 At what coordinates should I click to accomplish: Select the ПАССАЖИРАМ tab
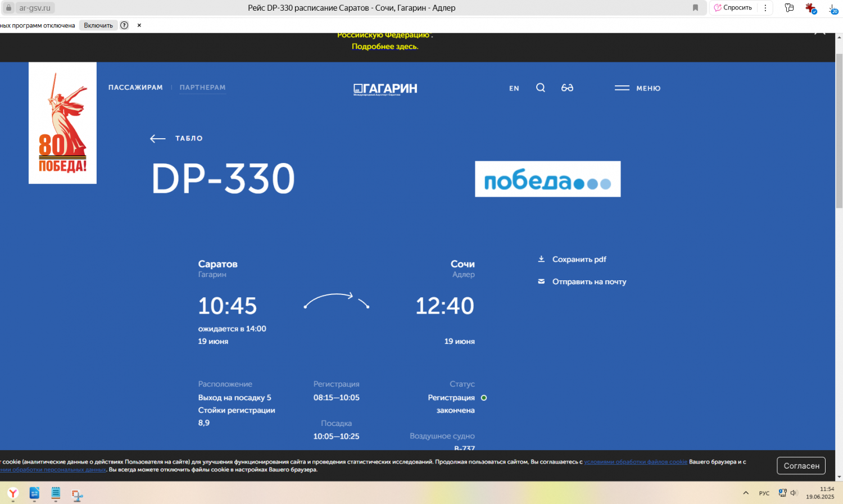coord(135,88)
